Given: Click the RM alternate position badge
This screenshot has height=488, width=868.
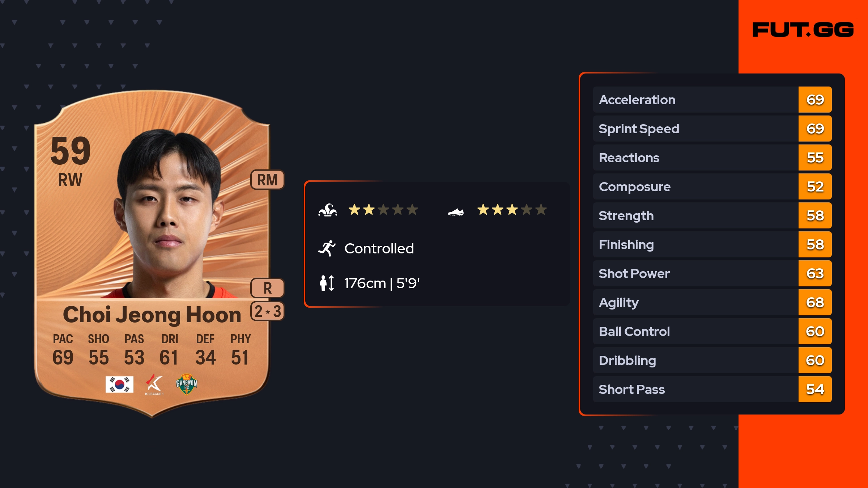Looking at the screenshot, I should [x=267, y=180].
